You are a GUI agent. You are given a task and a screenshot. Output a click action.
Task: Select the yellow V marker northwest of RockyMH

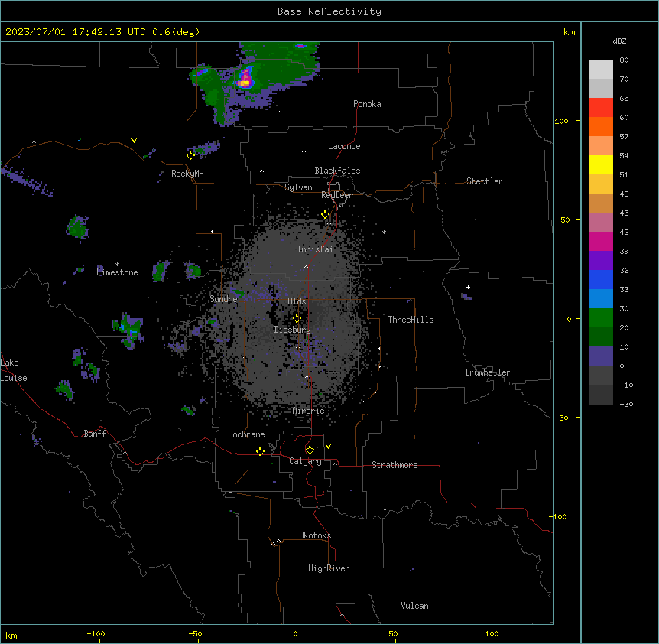134,141
